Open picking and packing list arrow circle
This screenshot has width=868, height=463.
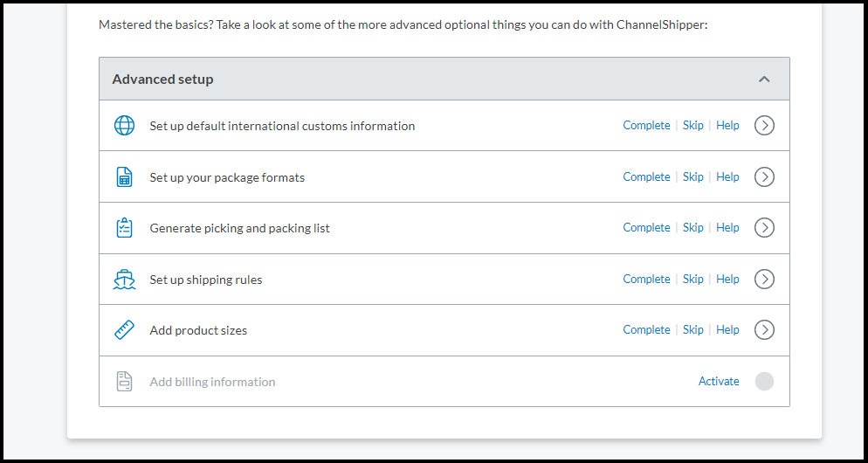764,228
